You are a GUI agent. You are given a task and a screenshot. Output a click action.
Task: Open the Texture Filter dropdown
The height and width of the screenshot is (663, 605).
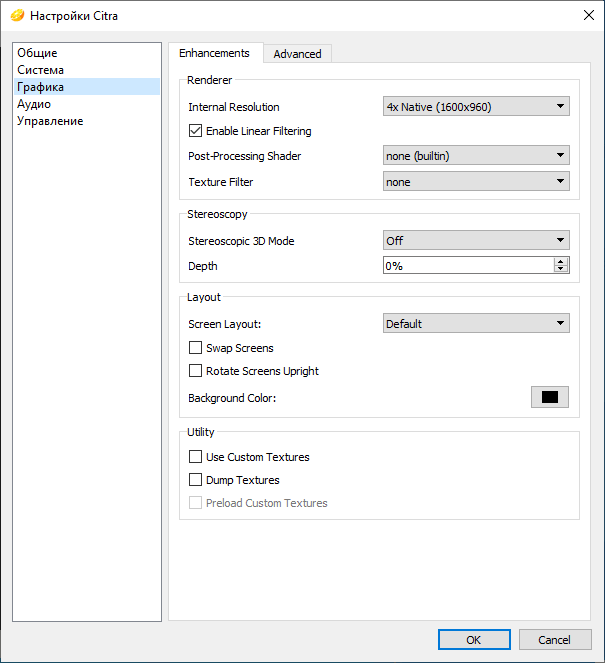pyautogui.click(x=476, y=181)
